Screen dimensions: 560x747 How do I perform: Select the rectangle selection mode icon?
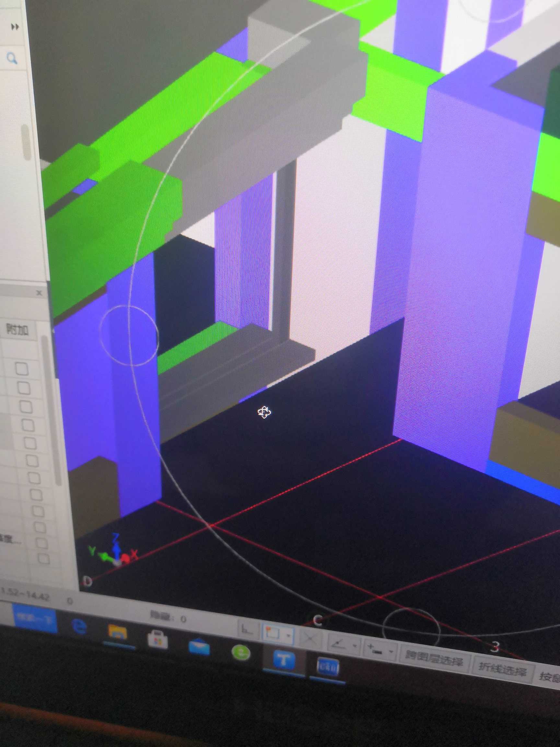273,632
